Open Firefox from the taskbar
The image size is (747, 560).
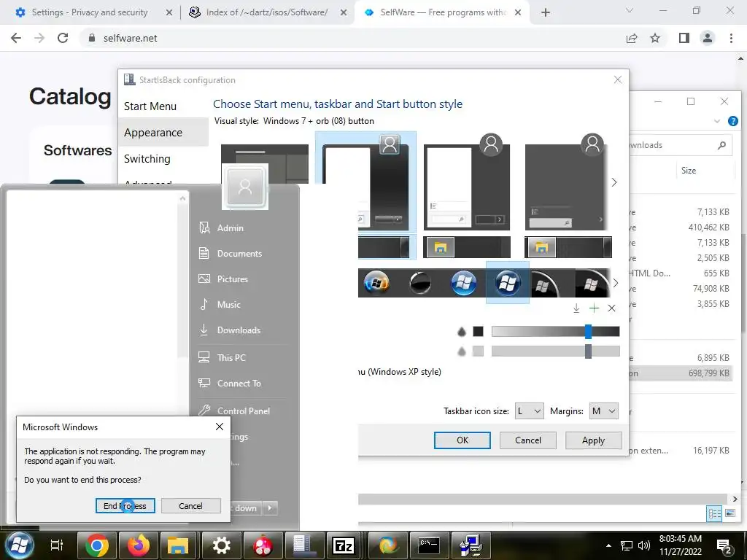pos(138,545)
